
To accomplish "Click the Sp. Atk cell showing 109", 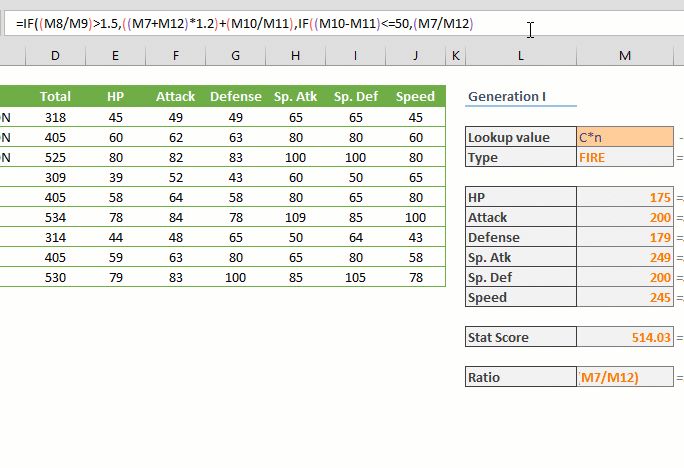I will pos(295,217).
